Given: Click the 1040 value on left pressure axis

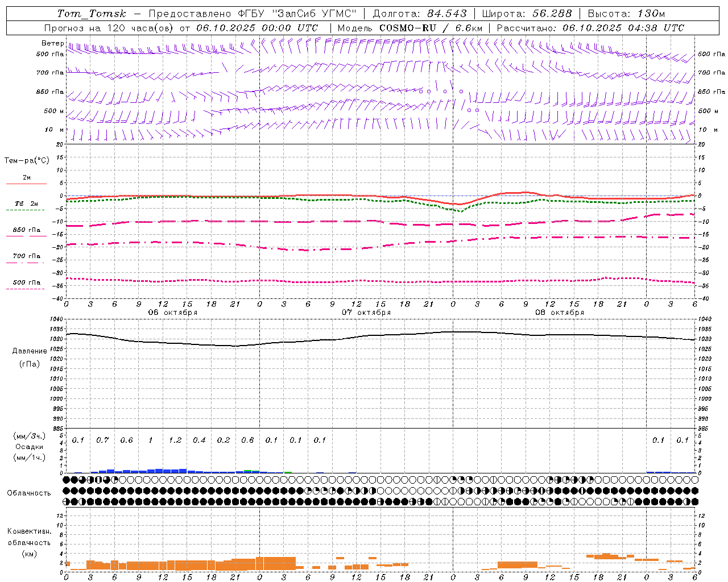Looking at the screenshot, I should tap(57, 319).
